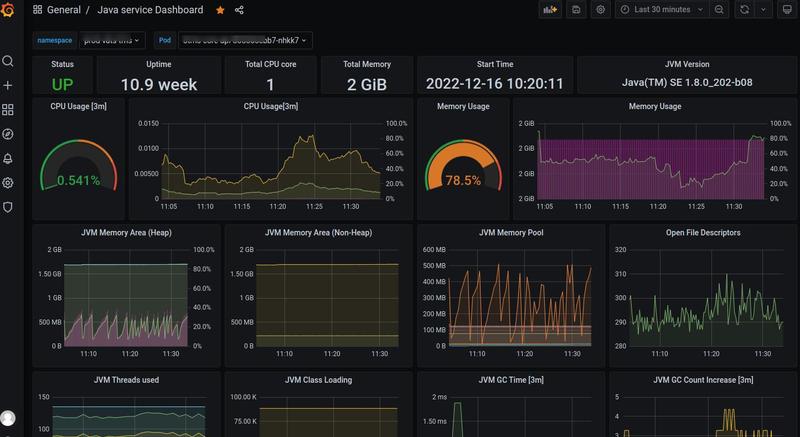
Task: Click the JVM Class Loading panel title
Action: tap(318, 380)
